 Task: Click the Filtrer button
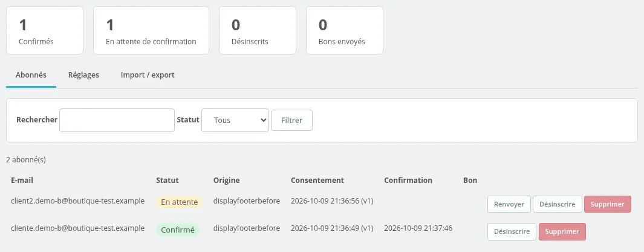291,120
